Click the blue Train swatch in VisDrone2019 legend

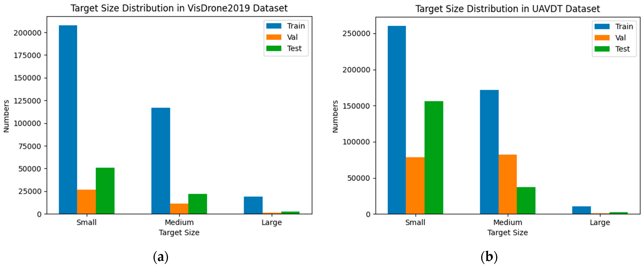(x=274, y=26)
